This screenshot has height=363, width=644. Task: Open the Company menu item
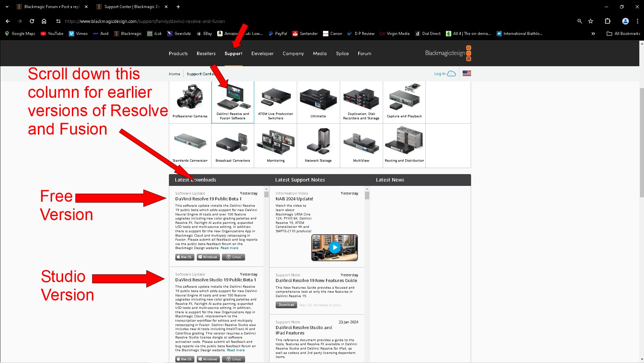click(x=293, y=53)
